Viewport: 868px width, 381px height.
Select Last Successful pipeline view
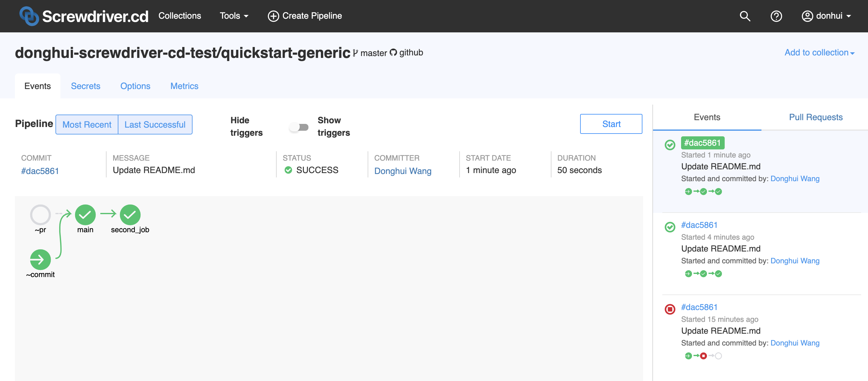pyautogui.click(x=155, y=125)
